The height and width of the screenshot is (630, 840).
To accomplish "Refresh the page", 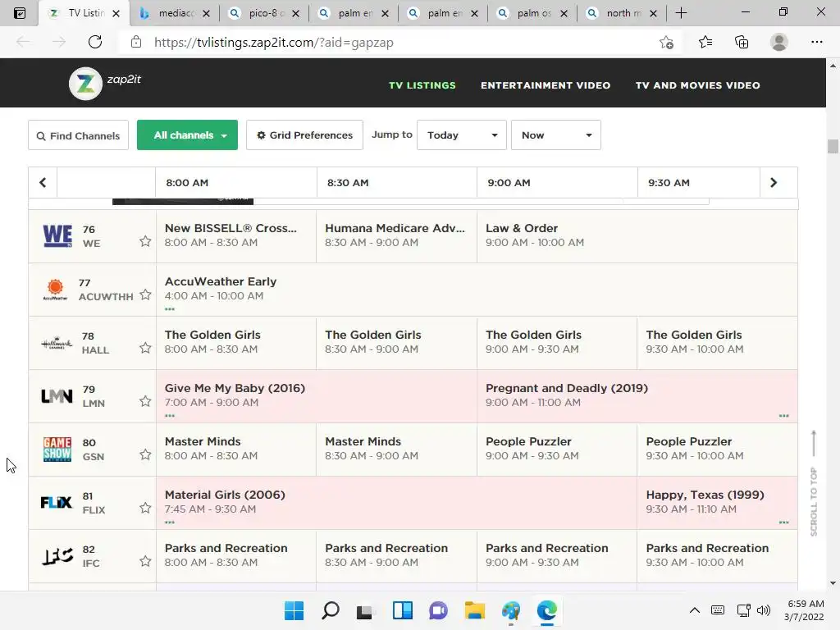I will (95, 43).
